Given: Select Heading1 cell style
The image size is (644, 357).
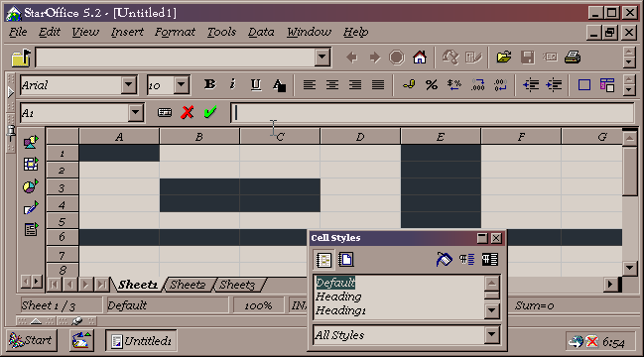Looking at the screenshot, I should pos(340,310).
